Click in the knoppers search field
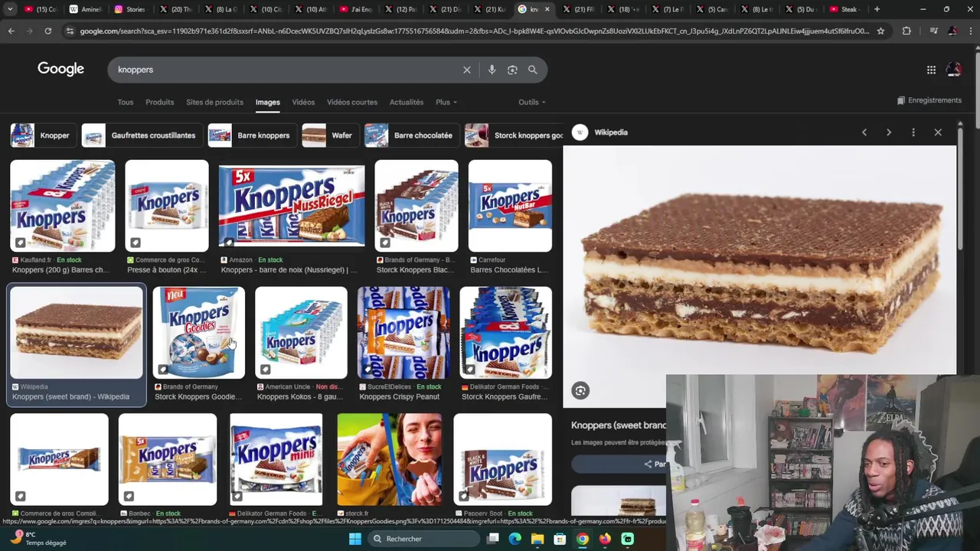Image resolution: width=980 pixels, height=551 pixels. 283,70
